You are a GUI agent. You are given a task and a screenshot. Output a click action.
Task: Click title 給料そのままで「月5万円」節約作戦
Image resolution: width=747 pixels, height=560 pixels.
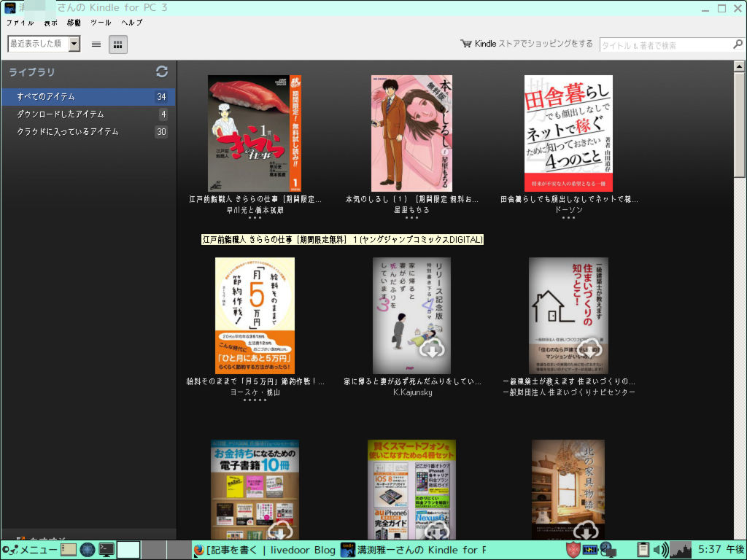tap(255, 381)
